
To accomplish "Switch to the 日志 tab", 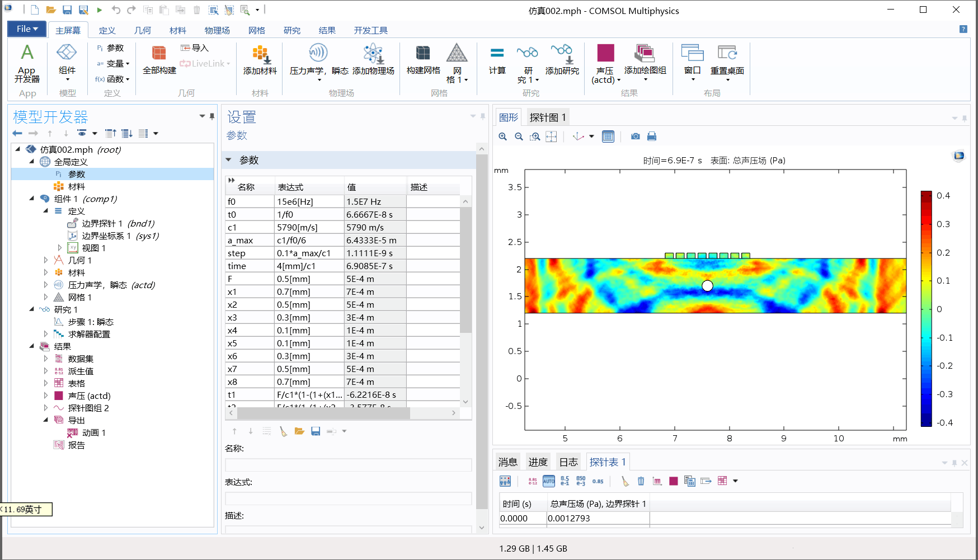I will [568, 462].
